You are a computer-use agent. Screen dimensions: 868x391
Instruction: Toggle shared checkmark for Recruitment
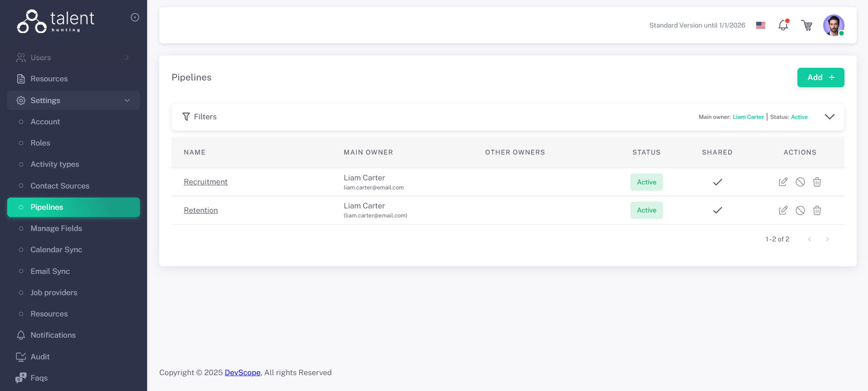pos(717,182)
